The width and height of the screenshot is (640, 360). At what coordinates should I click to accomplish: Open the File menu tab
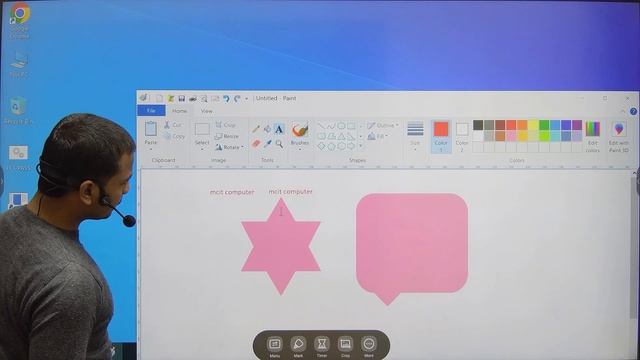point(151,111)
